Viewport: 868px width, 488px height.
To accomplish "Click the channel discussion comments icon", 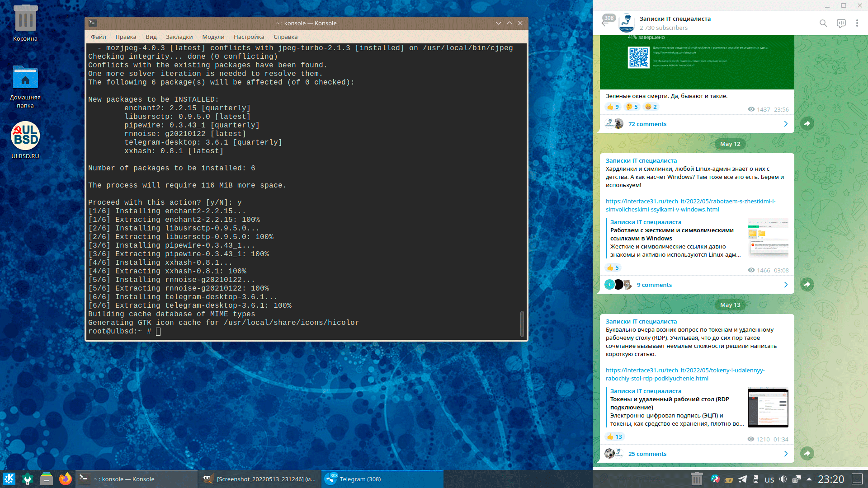I will point(841,23).
